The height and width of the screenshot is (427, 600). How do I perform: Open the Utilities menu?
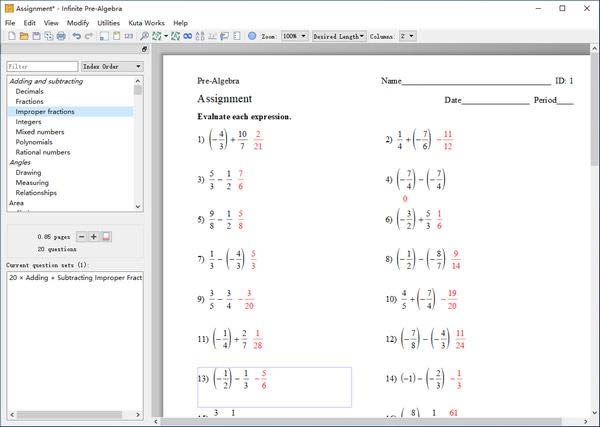(108, 23)
